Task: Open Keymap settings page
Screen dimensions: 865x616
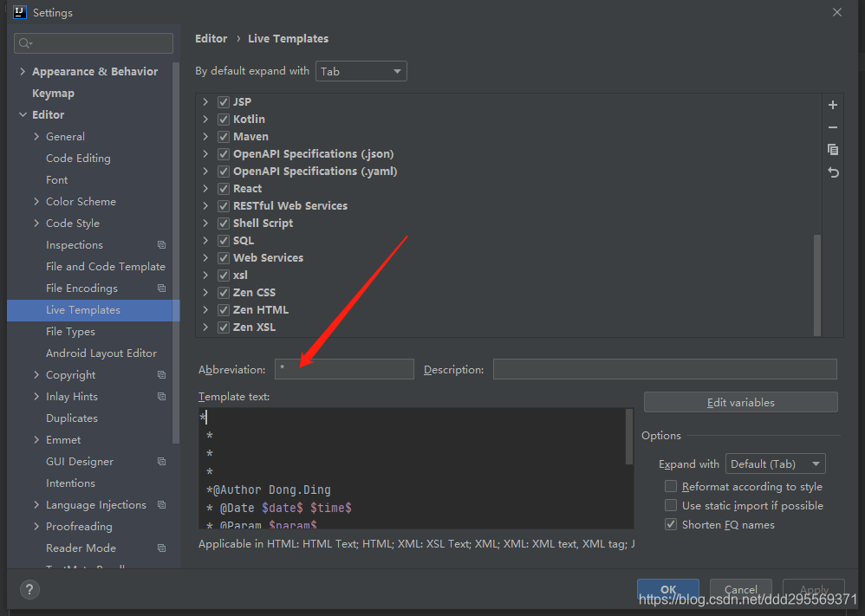Action: (53, 94)
